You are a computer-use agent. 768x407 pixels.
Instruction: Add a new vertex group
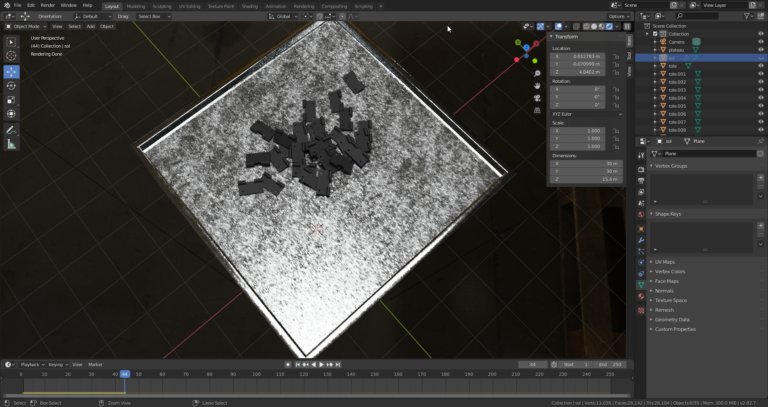[761, 178]
